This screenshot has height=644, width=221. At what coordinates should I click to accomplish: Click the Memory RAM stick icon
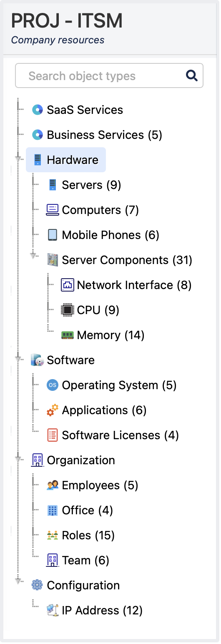pyautogui.click(x=68, y=335)
